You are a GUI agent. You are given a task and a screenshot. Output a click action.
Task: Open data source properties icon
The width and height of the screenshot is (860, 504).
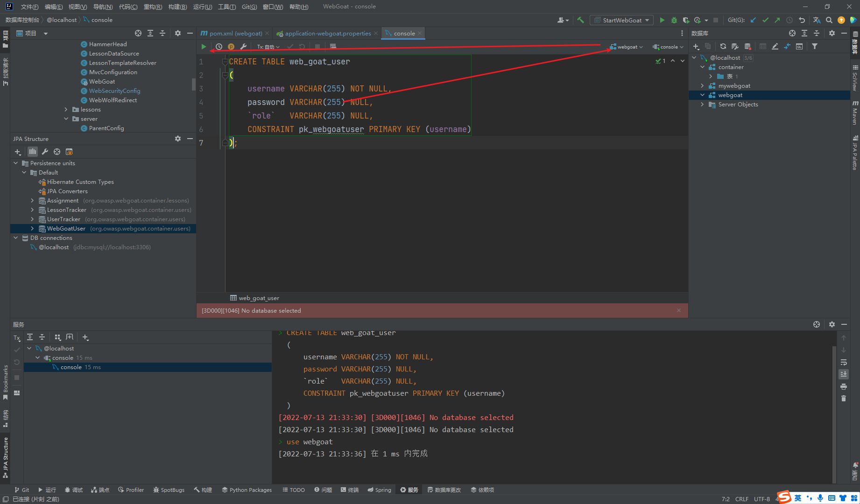pos(735,46)
